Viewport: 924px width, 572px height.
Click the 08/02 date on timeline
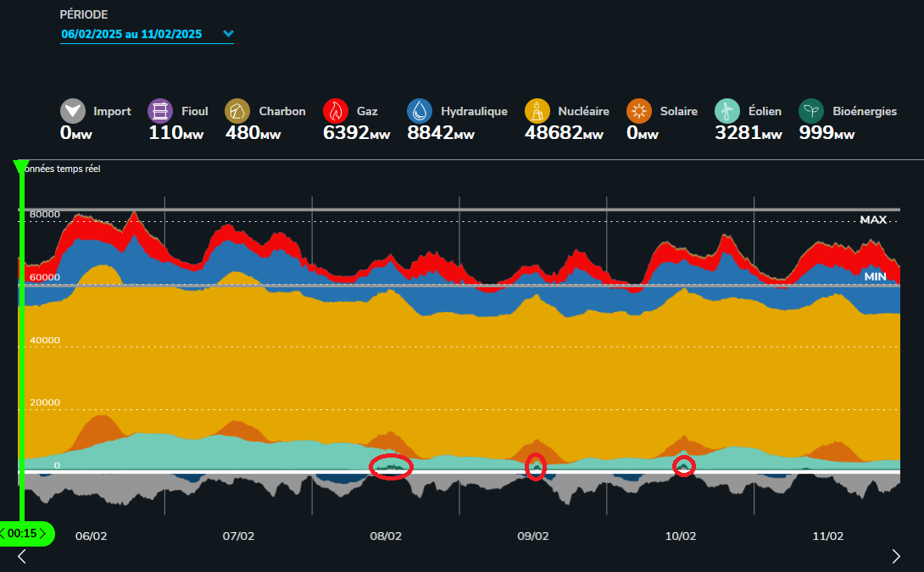(x=386, y=536)
